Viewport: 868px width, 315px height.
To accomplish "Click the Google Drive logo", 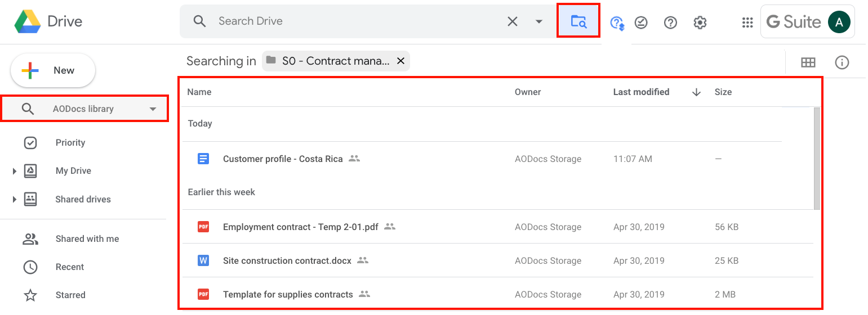I will pos(28,22).
